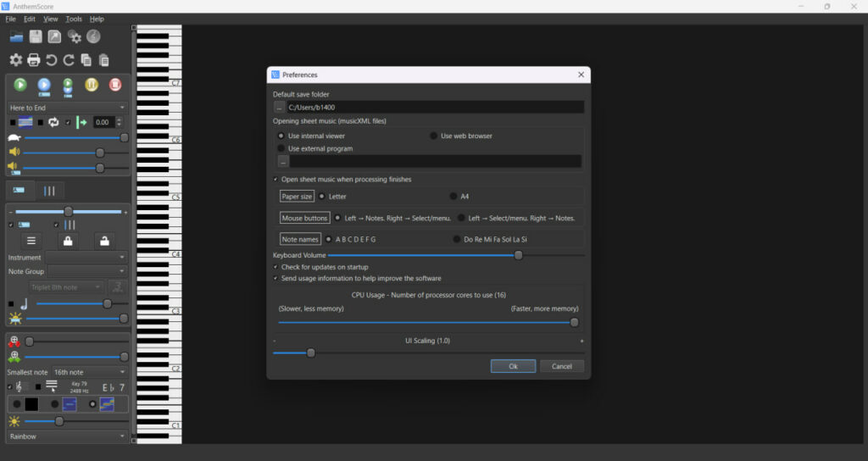Viewport: 868px width, 461px height.
Task: Click the Keyboard Volume slider handle
Action: pyautogui.click(x=518, y=256)
